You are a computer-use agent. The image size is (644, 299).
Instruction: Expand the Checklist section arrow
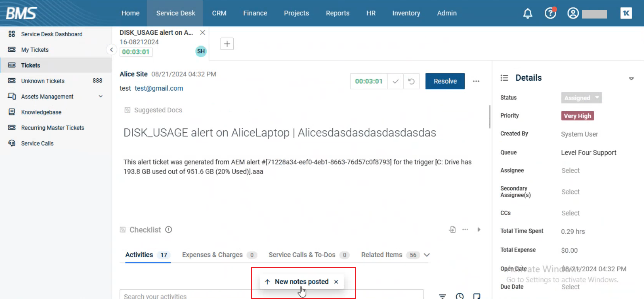[479, 230]
